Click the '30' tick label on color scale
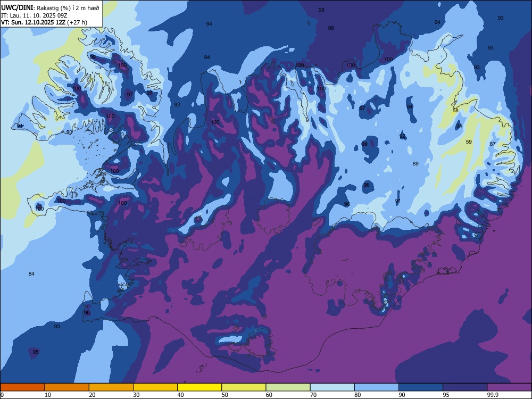The height and width of the screenshot is (399, 532). tap(136, 395)
